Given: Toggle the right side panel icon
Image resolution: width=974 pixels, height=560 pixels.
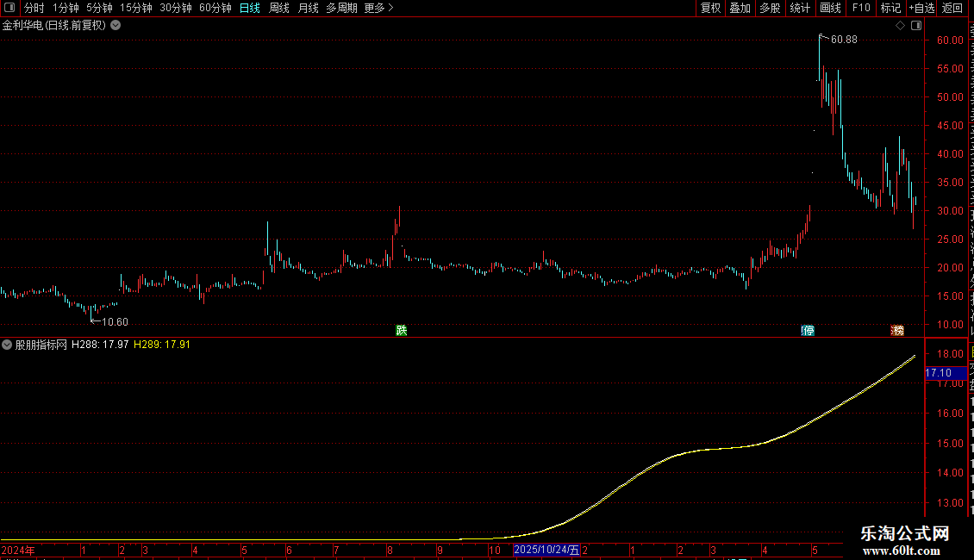Looking at the screenshot, I should (x=916, y=26).
